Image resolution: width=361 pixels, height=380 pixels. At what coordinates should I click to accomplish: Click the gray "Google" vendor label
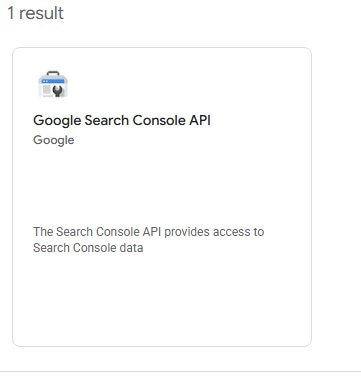[x=54, y=140]
